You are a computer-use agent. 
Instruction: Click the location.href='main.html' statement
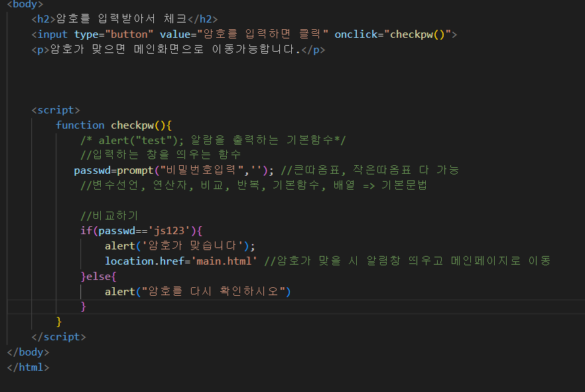pyautogui.click(x=180, y=261)
